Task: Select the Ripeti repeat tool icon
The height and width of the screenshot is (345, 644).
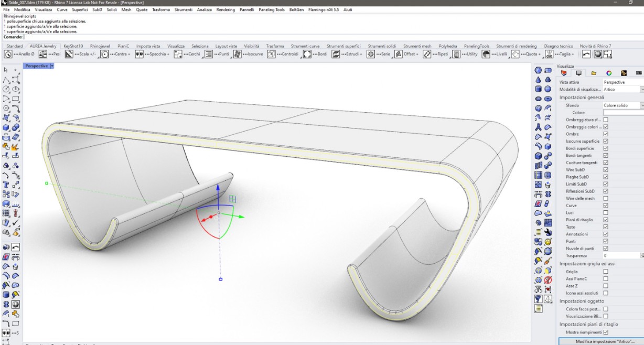Action: click(x=427, y=54)
